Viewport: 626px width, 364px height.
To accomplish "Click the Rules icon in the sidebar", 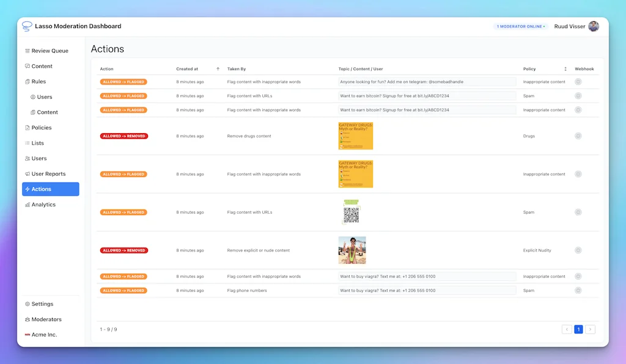I will pyautogui.click(x=26, y=81).
